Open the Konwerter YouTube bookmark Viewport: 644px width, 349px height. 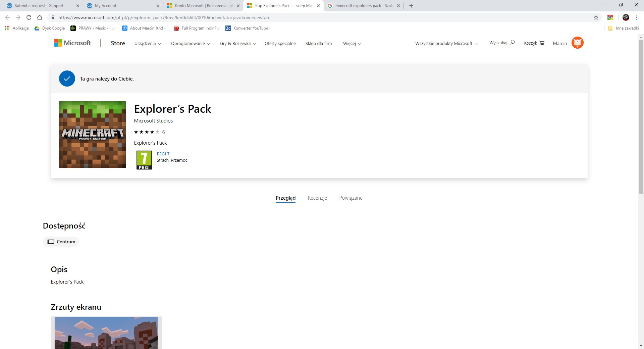(x=248, y=28)
